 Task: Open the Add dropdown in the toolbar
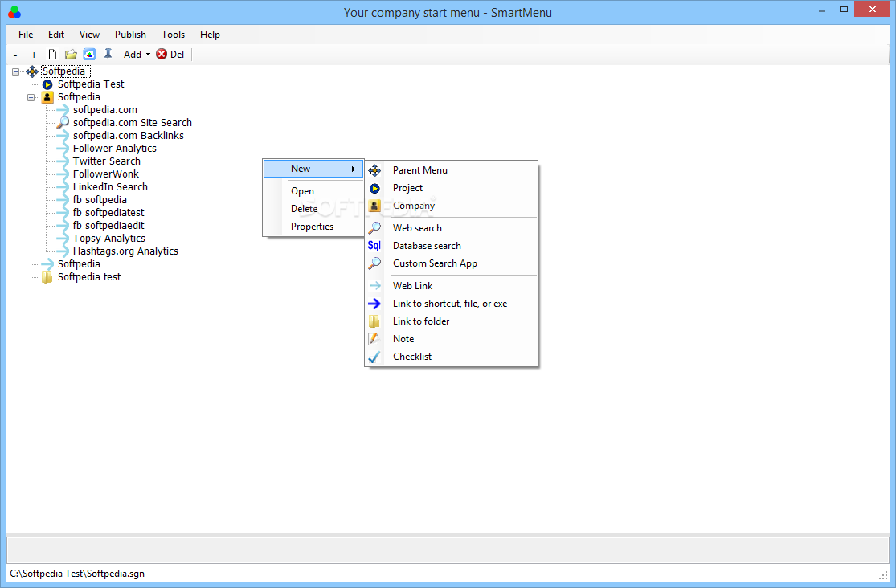coord(137,55)
